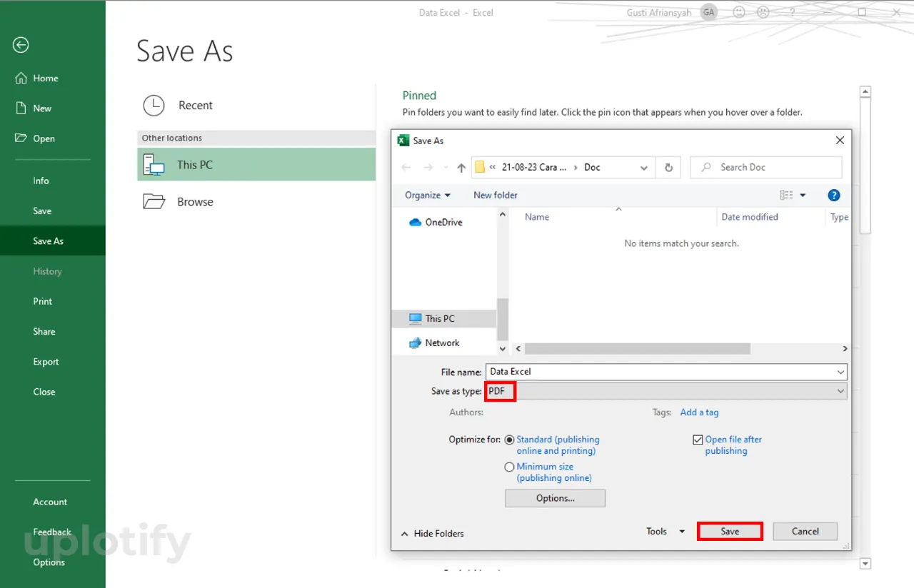
Task: Click the GA account avatar
Action: click(x=708, y=12)
